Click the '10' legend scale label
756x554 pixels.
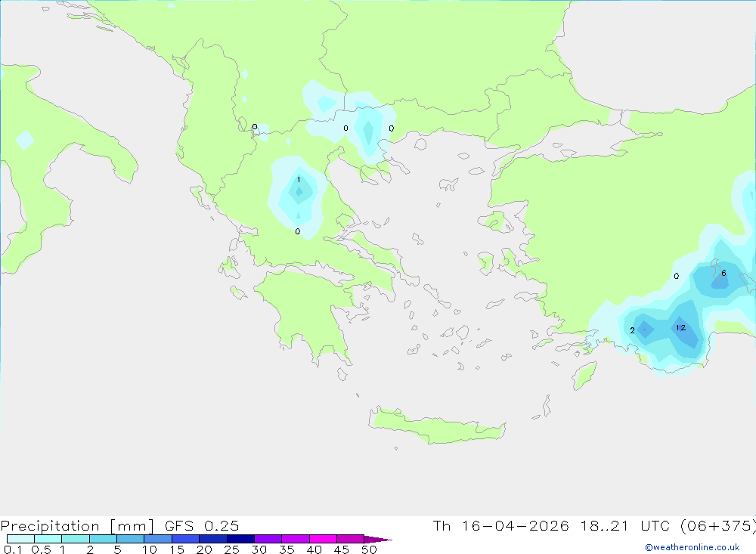(150, 549)
